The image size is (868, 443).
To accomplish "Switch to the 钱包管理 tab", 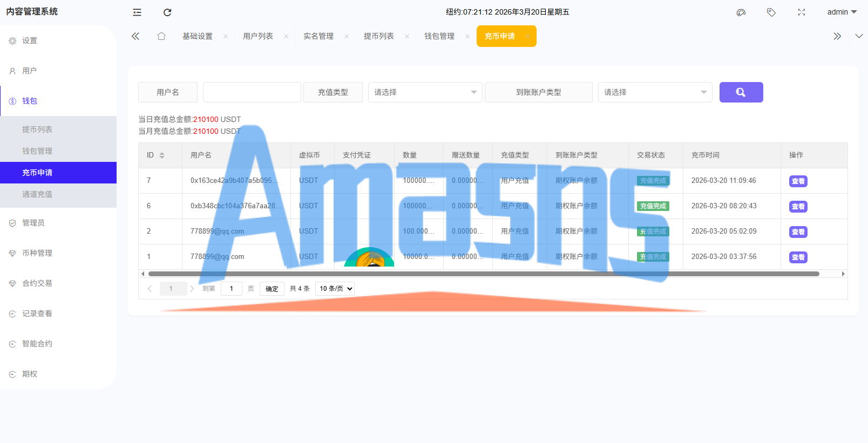I will click(x=439, y=36).
